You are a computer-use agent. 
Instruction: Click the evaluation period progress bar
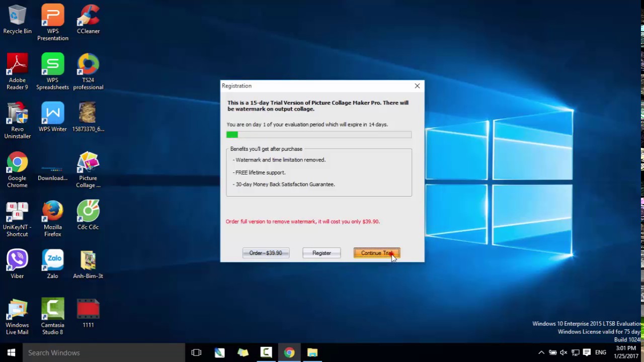[319, 135]
